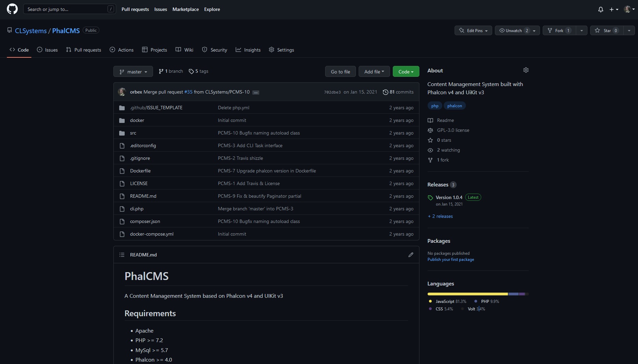638x364 pixels.
Task: Click the Go to file button
Action: pos(341,72)
